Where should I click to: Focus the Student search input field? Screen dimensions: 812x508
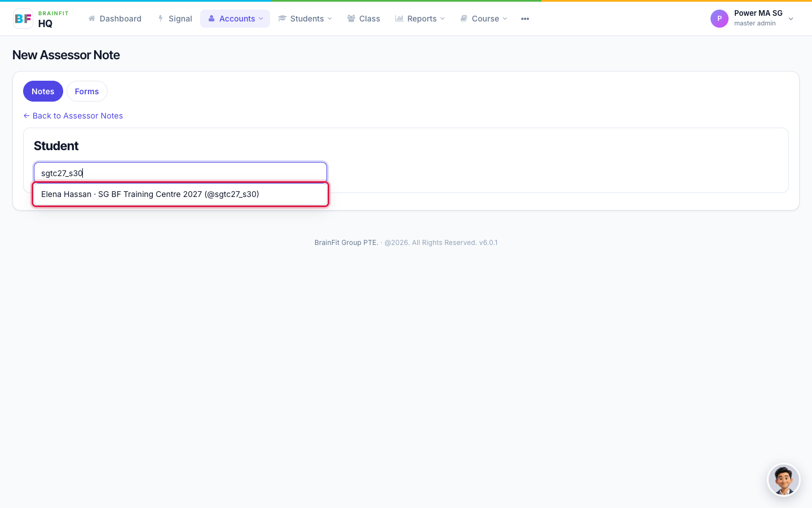pos(180,173)
